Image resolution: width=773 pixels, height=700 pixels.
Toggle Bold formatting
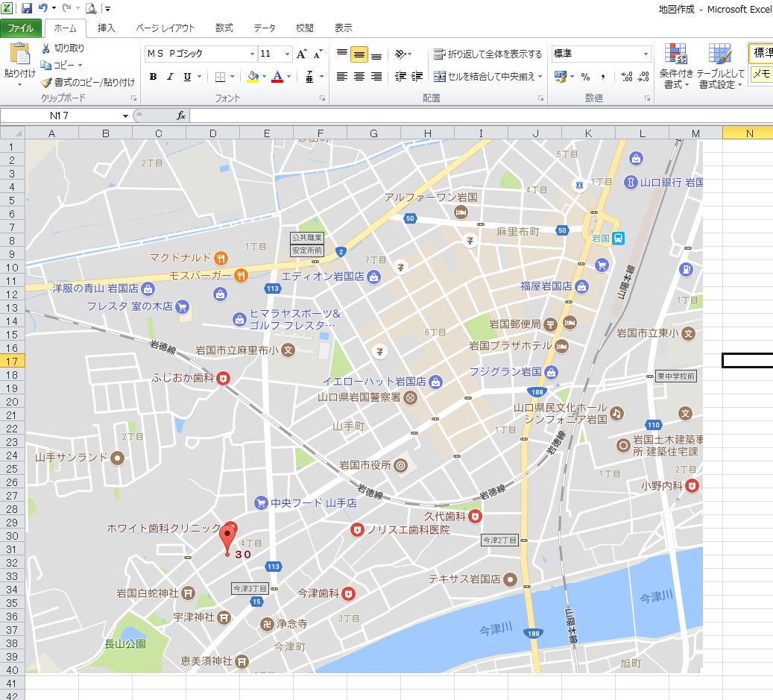pyautogui.click(x=152, y=77)
